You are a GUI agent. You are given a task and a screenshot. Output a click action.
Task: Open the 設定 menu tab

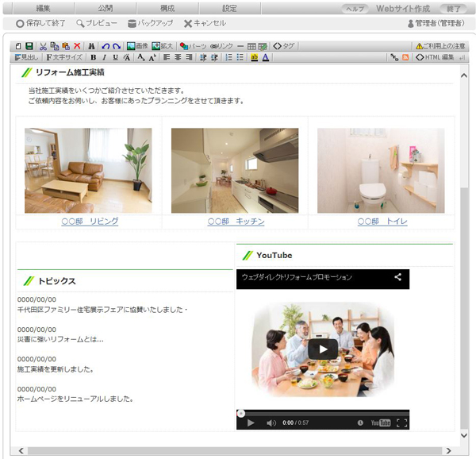pyautogui.click(x=230, y=9)
